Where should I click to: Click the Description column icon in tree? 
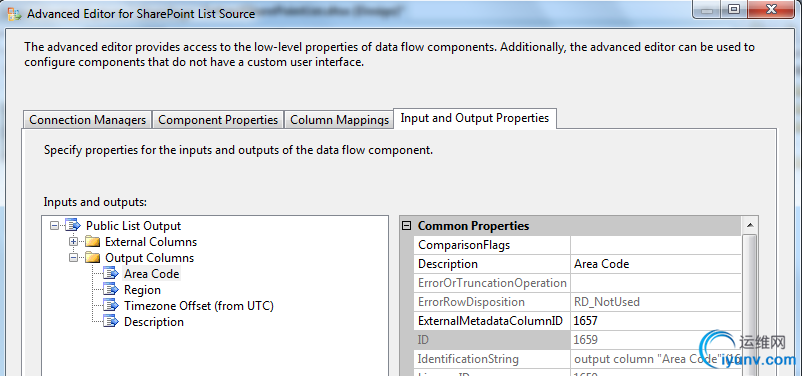(x=111, y=322)
